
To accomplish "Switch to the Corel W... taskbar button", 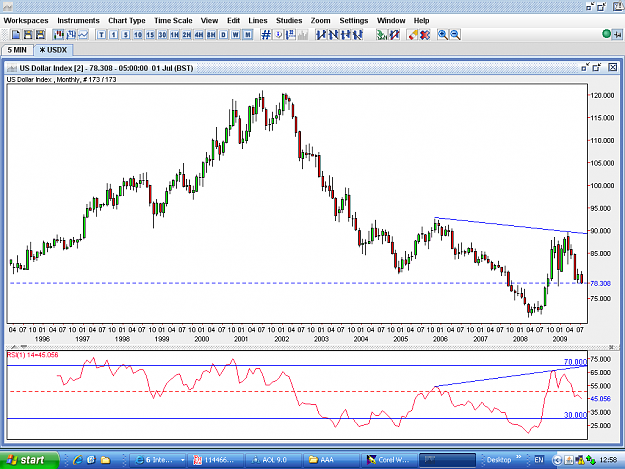I will coord(389,460).
